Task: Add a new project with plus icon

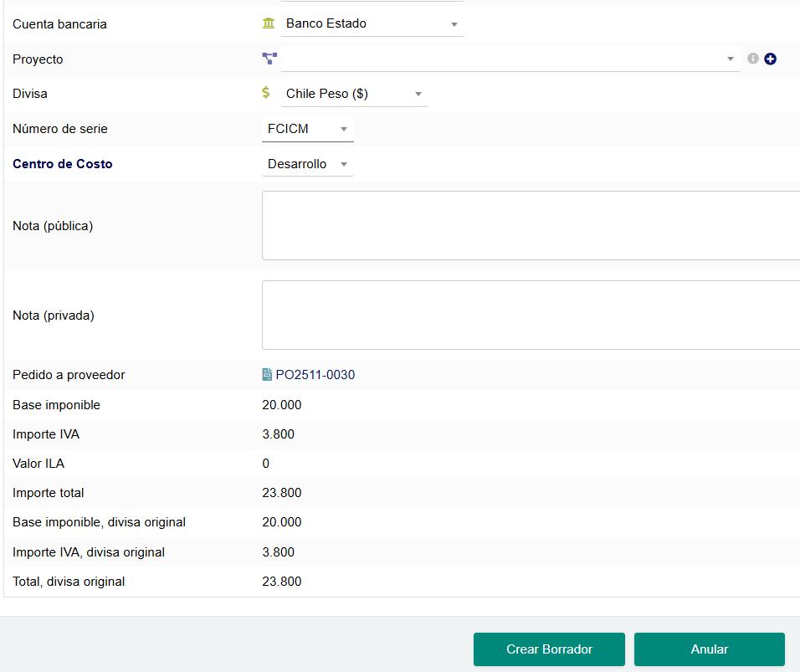Action: [x=771, y=59]
